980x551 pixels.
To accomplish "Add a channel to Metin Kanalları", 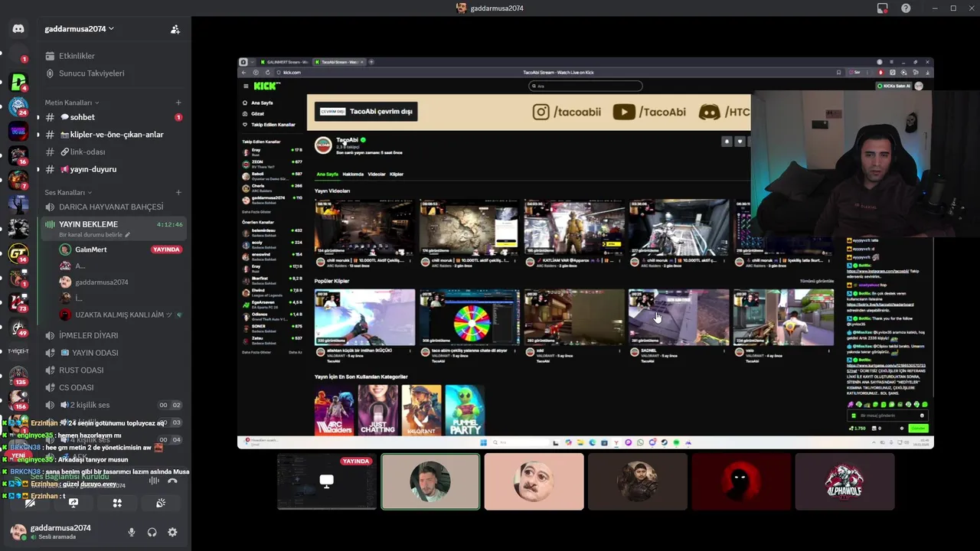I will [178, 103].
